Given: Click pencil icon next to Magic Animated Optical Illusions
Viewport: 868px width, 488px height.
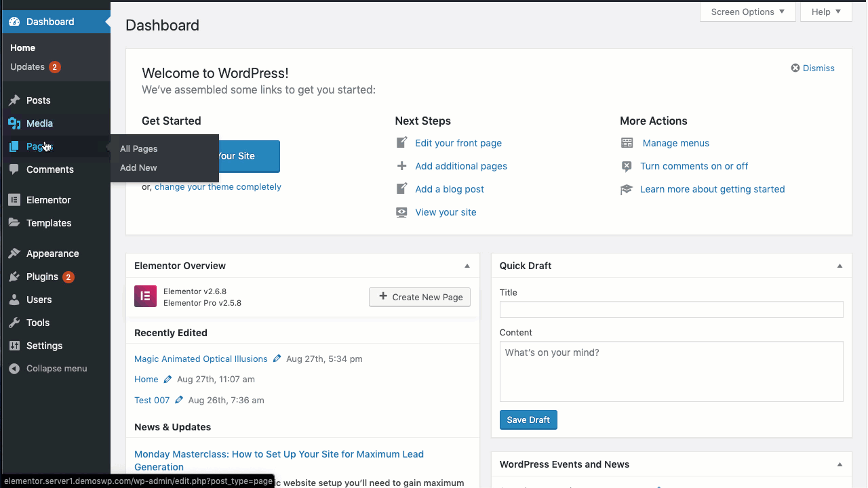Looking at the screenshot, I should point(277,359).
